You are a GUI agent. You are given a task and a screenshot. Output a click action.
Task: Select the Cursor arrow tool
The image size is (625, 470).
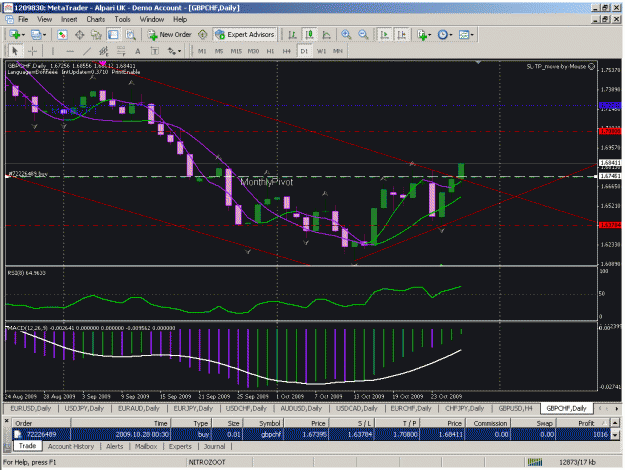click(x=15, y=51)
